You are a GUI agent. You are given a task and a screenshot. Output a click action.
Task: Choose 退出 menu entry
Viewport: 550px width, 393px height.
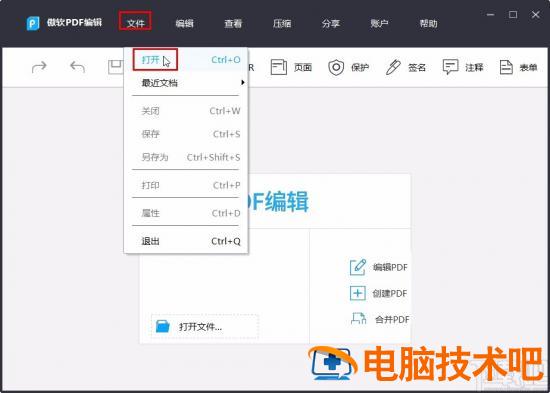click(x=186, y=241)
